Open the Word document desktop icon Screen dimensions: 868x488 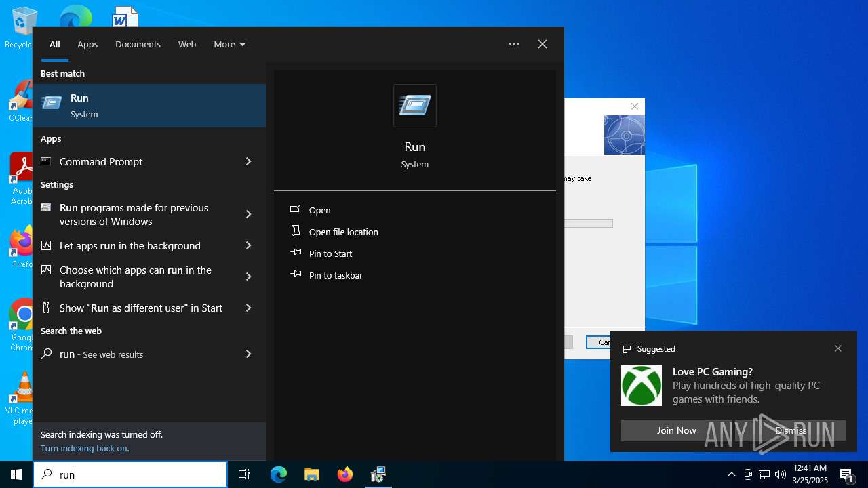pyautogui.click(x=125, y=16)
